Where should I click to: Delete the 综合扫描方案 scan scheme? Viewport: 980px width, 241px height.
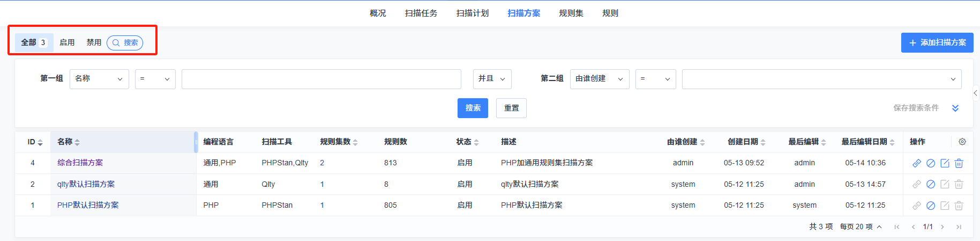click(959, 163)
